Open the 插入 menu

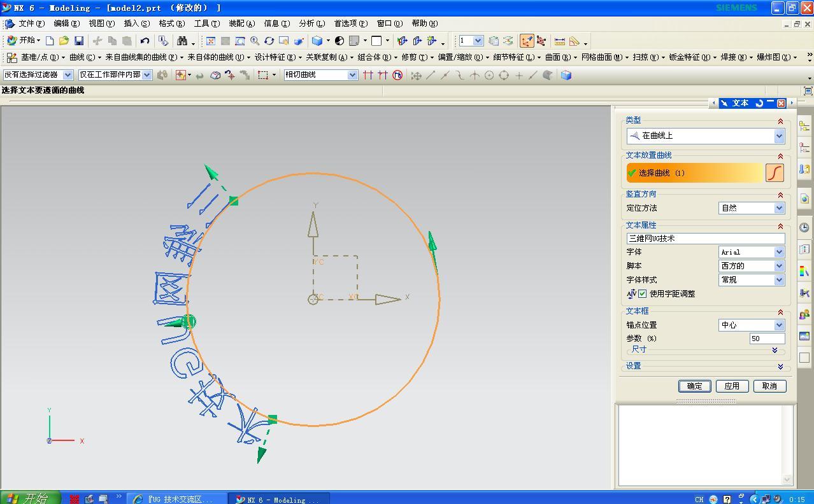tap(136, 24)
